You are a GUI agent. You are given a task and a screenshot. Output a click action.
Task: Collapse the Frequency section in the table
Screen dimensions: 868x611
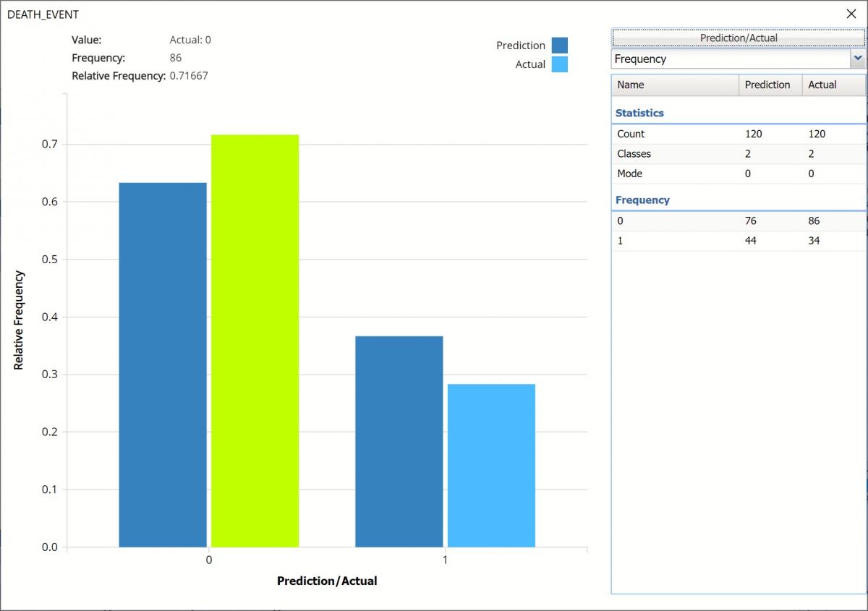[x=642, y=200]
